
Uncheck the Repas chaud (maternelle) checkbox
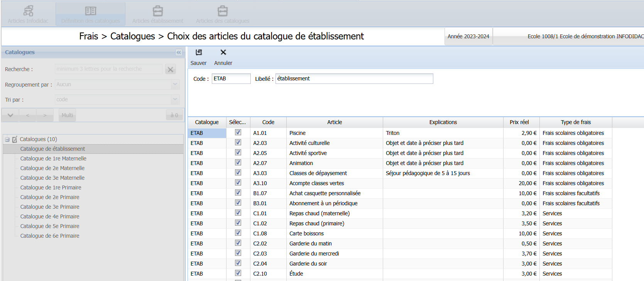click(238, 213)
